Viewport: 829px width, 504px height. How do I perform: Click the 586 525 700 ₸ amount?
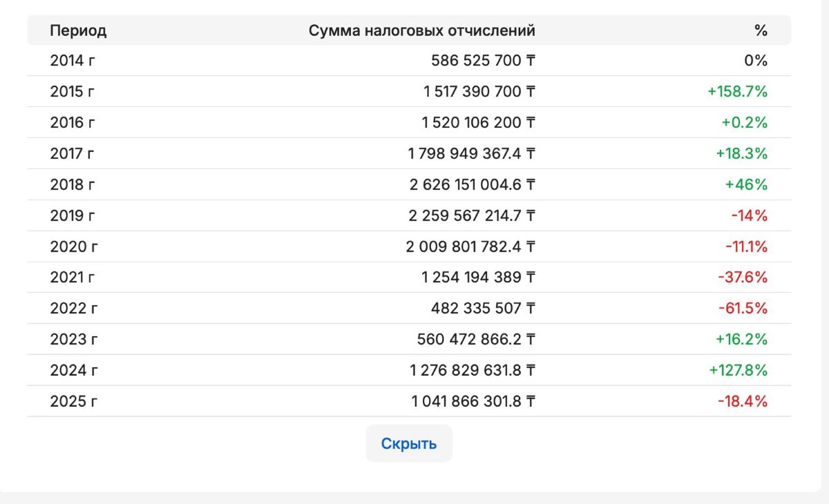pos(483,61)
